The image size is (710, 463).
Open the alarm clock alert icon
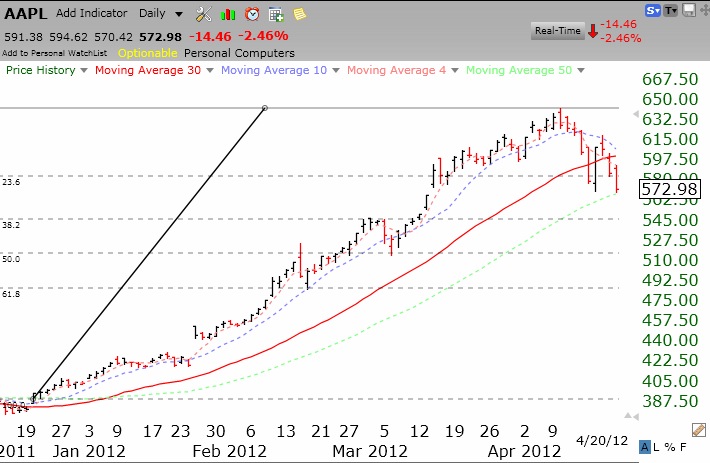pyautogui.click(x=252, y=14)
